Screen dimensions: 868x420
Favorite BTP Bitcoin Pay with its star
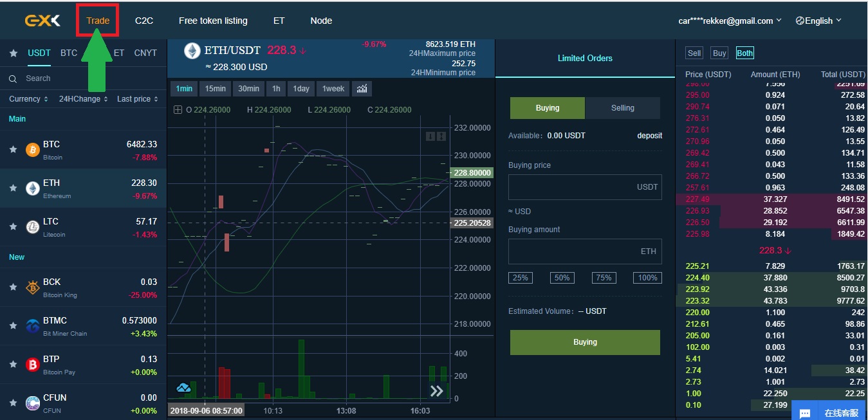pyautogui.click(x=13, y=364)
